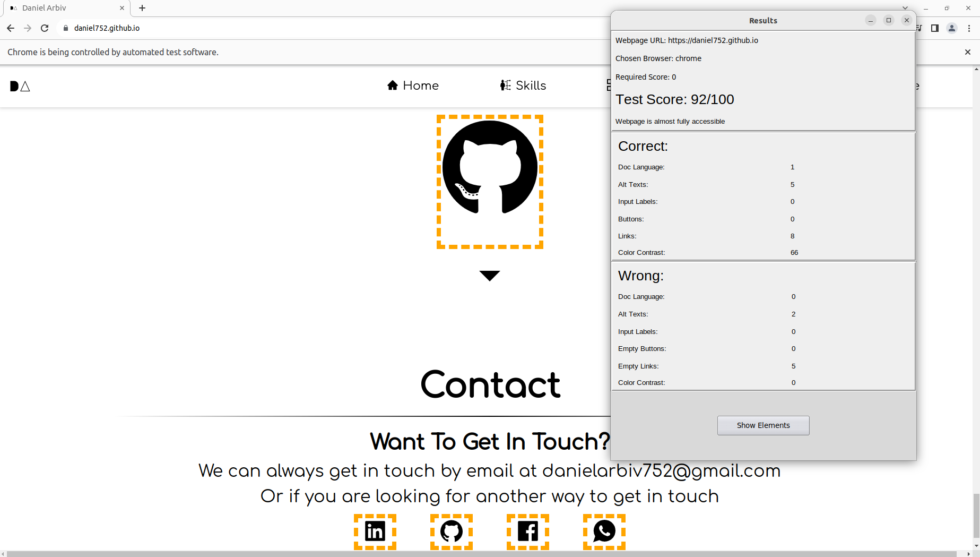This screenshot has height=557, width=980.
Task: Click 'Empty Links:' row label
Action: 638,366
